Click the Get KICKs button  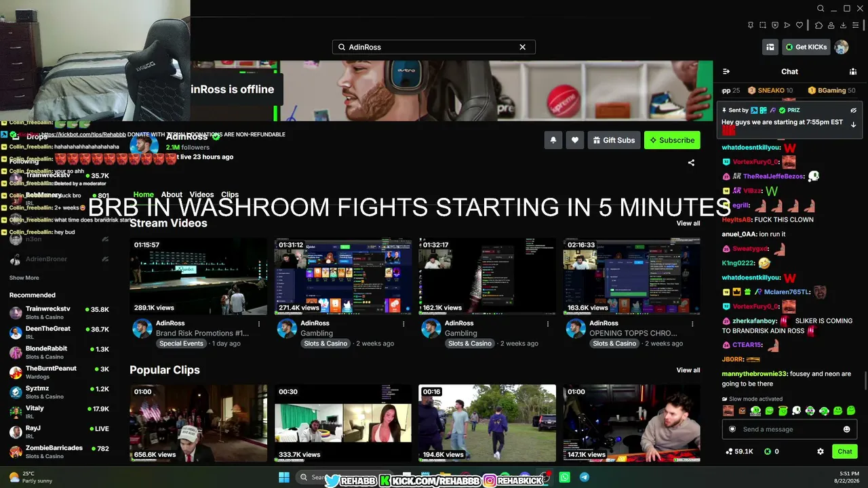pyautogui.click(x=806, y=47)
